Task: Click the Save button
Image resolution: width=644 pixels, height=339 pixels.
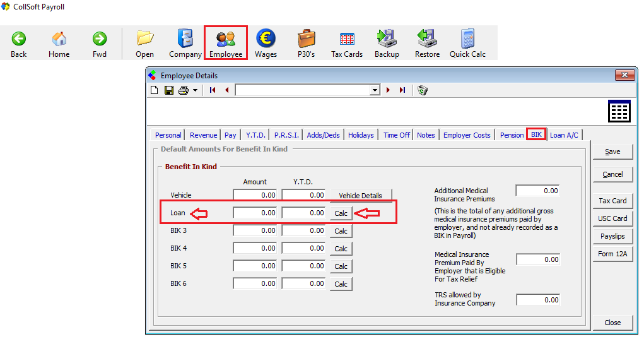Action: pyautogui.click(x=612, y=152)
